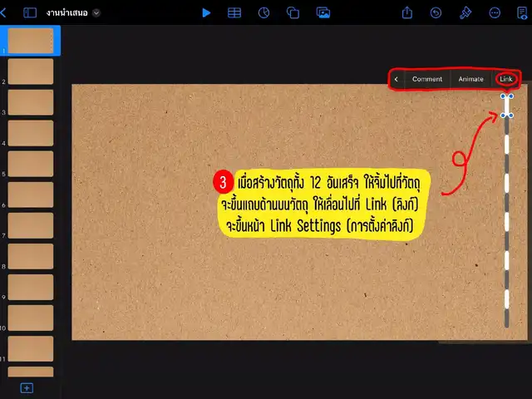Add a new slide with plus button
The width and height of the screenshot is (532, 399).
[x=27, y=388]
